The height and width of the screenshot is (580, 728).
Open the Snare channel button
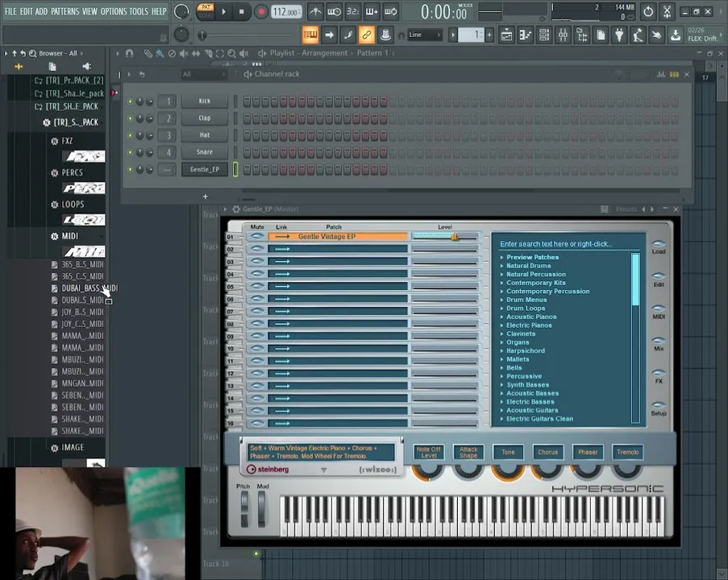point(204,151)
